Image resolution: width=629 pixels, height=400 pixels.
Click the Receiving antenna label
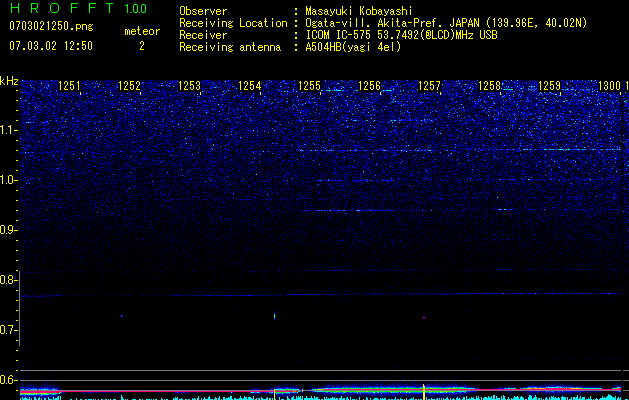230,47
